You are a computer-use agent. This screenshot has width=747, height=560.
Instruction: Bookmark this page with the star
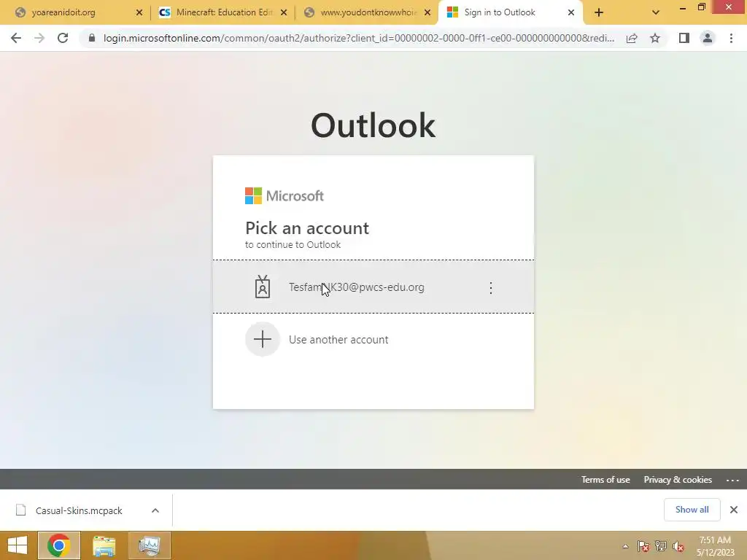(655, 38)
